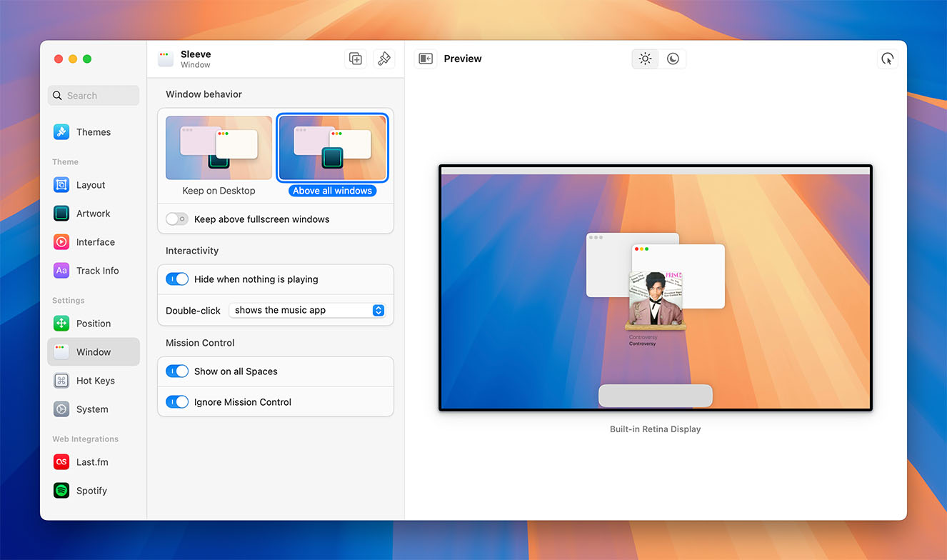Turn off Show on all Spaces
This screenshot has width=947, height=560.
coord(177,371)
